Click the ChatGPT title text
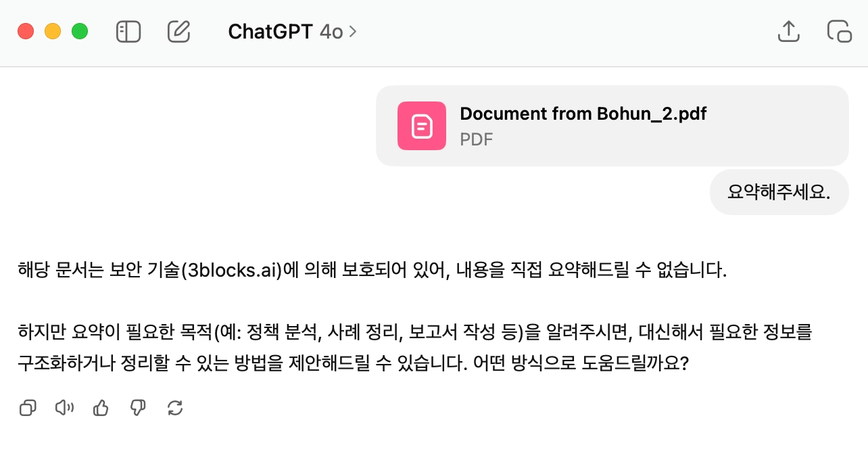 270,32
